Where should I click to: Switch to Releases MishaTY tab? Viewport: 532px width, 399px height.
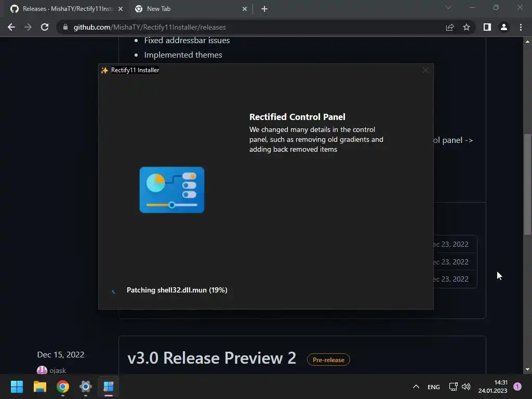point(67,9)
